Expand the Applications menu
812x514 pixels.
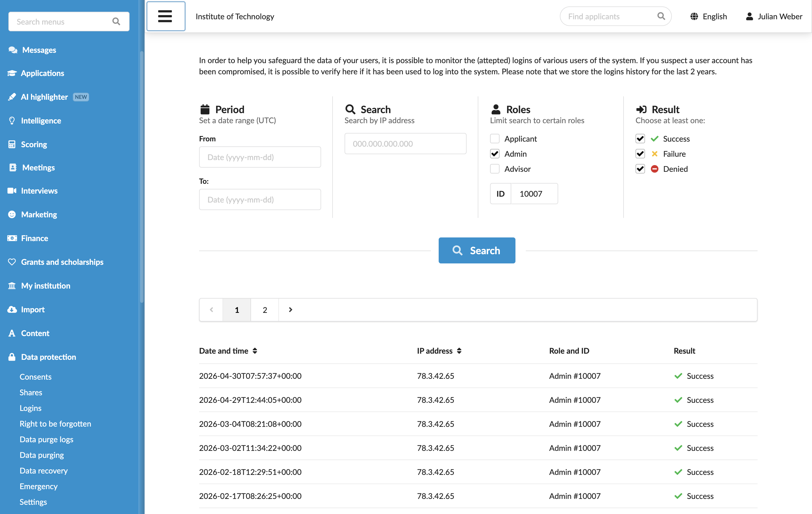(x=42, y=73)
